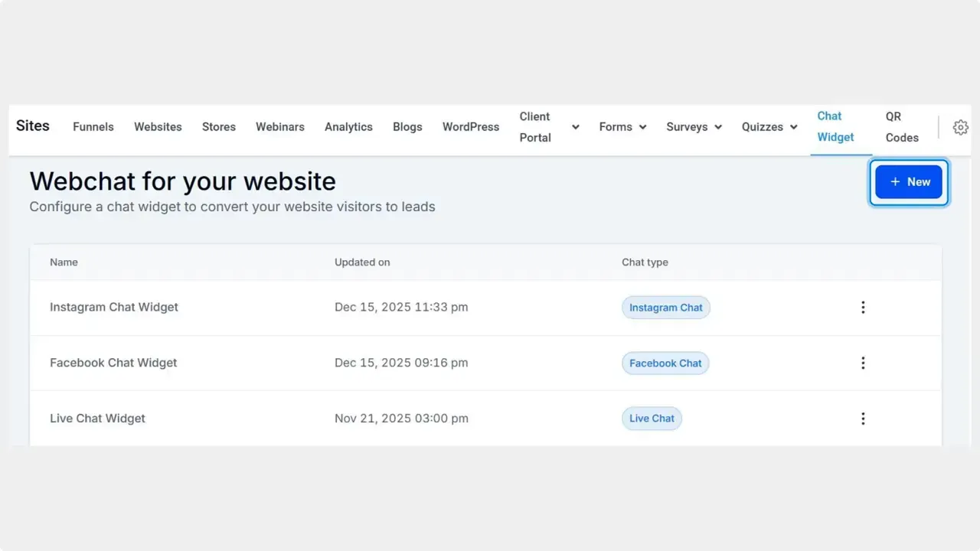This screenshot has width=980, height=551.
Task: Open the WordPress section
Action: click(x=470, y=127)
